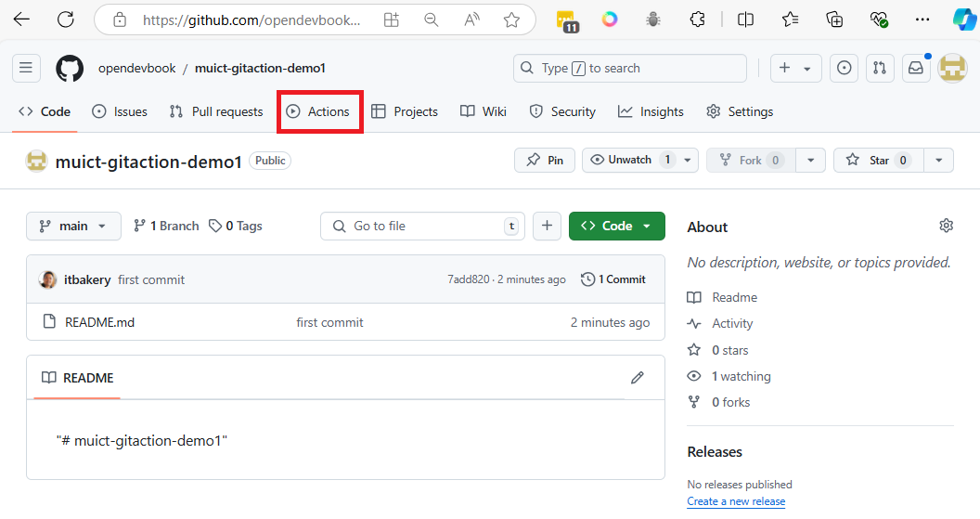
Task: Toggle split screen view icon
Action: [x=745, y=19]
